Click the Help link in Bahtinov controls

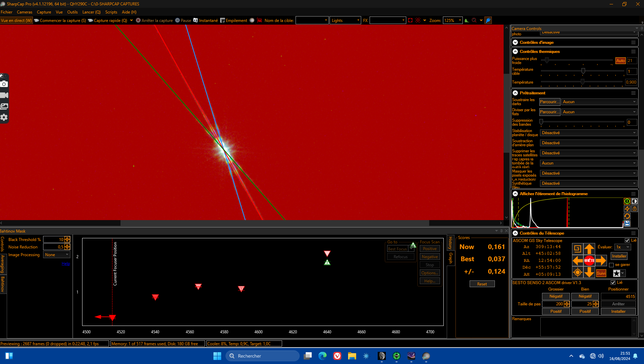point(66,264)
